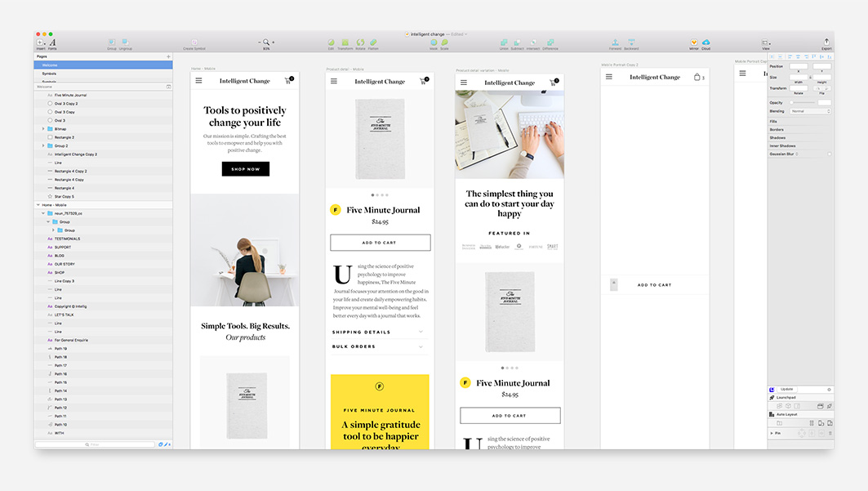Expand the Pin section
868x491 pixels.
coord(772,433)
